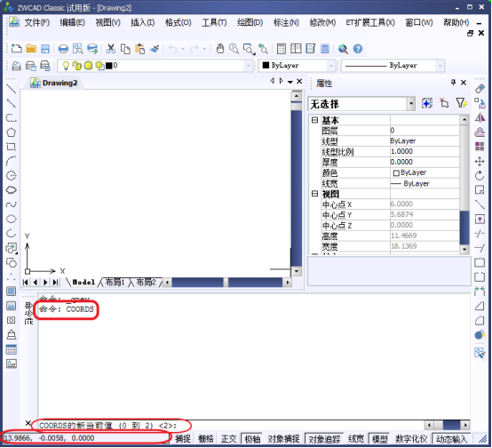Select the Arc draw tool

point(12,161)
